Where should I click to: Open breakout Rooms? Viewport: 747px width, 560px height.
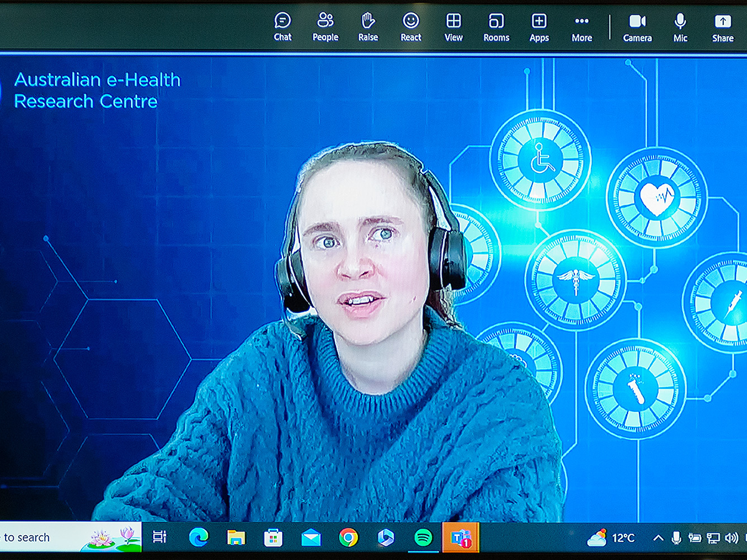click(496, 27)
